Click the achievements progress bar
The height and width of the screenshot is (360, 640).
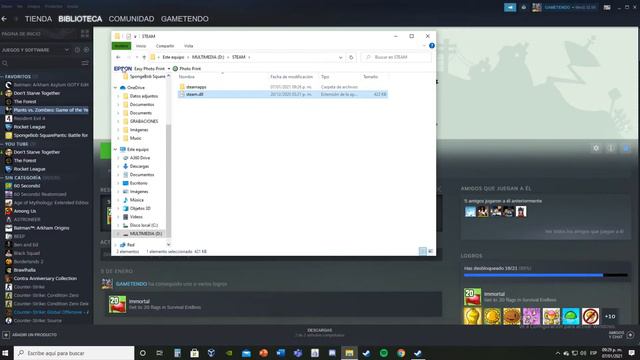[x=546, y=276]
